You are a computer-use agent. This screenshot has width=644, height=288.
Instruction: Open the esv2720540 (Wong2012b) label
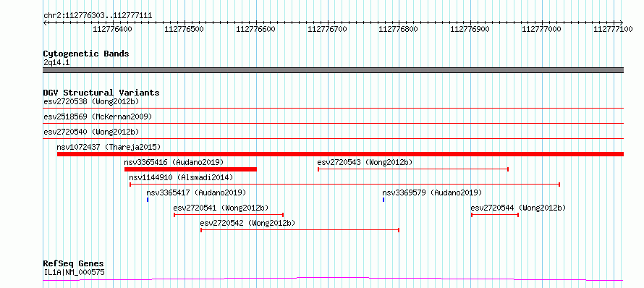(x=91, y=132)
